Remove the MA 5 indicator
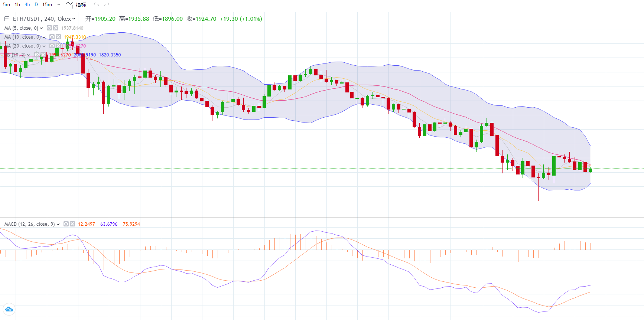 tap(56, 28)
